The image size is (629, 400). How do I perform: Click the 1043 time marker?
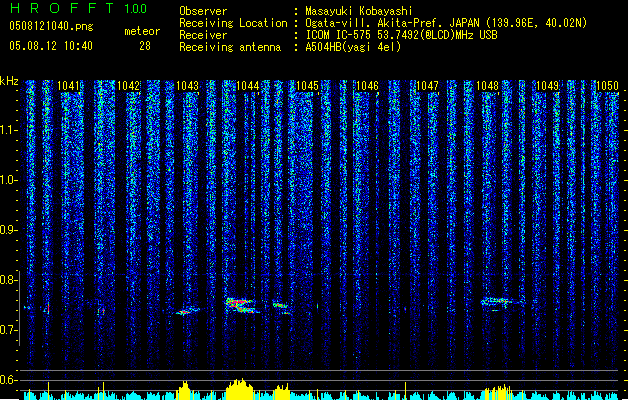pos(188,86)
